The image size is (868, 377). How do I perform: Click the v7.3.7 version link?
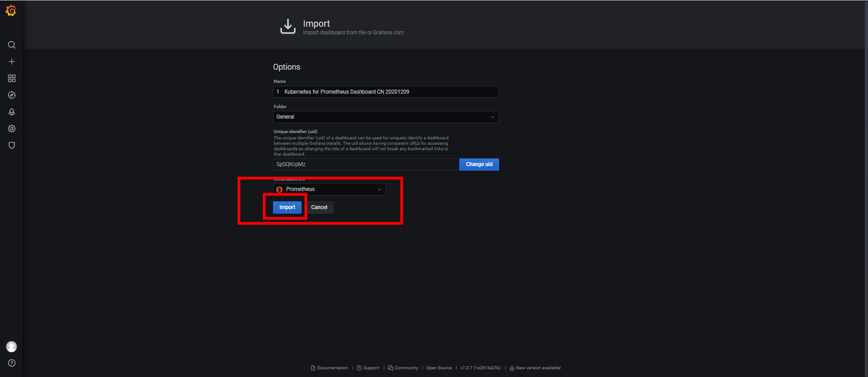coord(481,368)
